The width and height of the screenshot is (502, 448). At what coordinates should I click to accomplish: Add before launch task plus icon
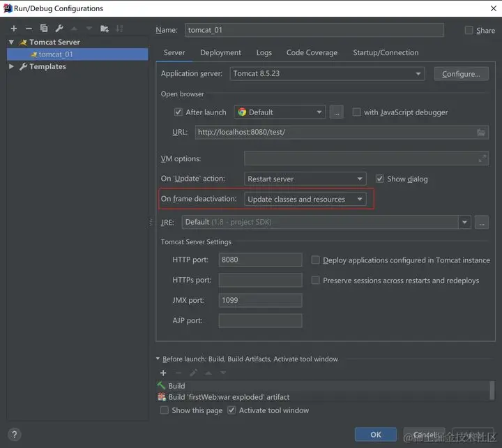(x=163, y=373)
